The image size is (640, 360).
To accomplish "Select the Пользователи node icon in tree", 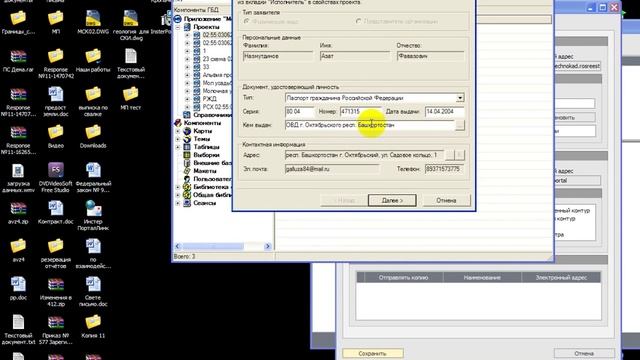I will [x=187, y=179].
